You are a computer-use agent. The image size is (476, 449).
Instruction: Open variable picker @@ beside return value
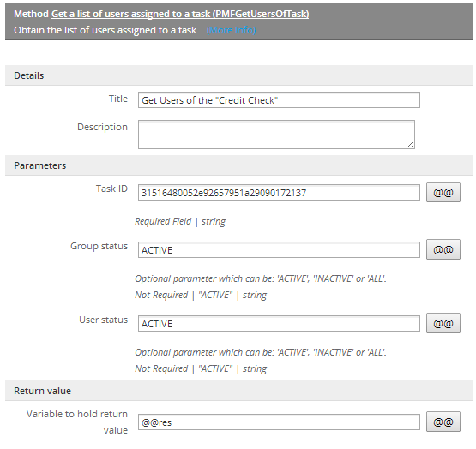[443, 422]
